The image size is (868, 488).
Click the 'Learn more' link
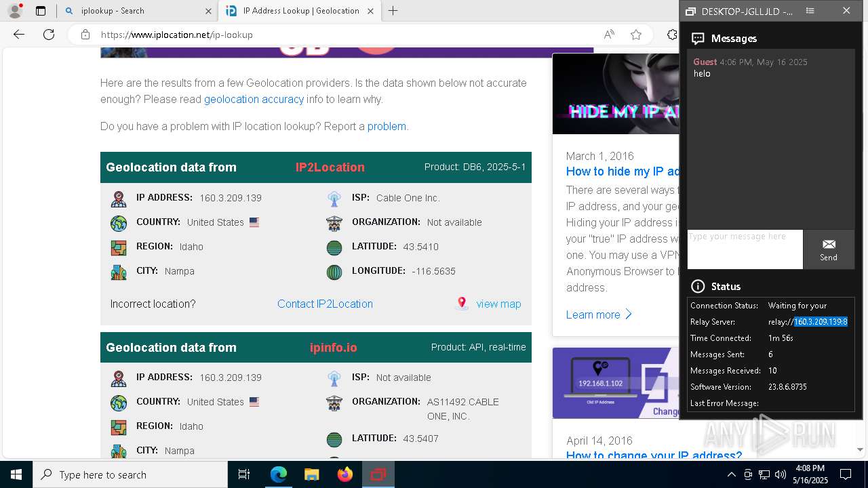[x=599, y=314]
